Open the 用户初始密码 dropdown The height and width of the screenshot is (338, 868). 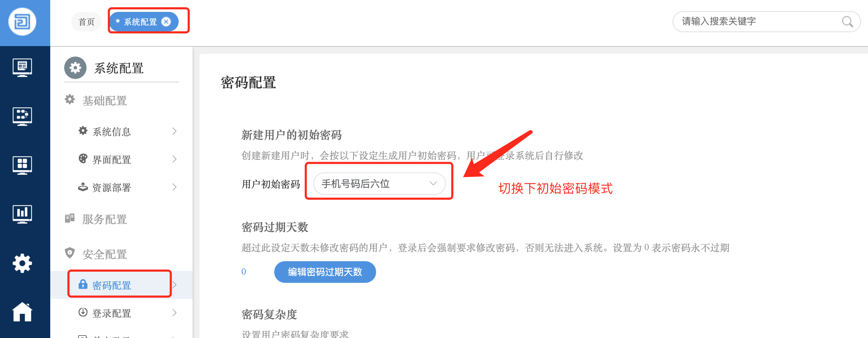tap(379, 184)
